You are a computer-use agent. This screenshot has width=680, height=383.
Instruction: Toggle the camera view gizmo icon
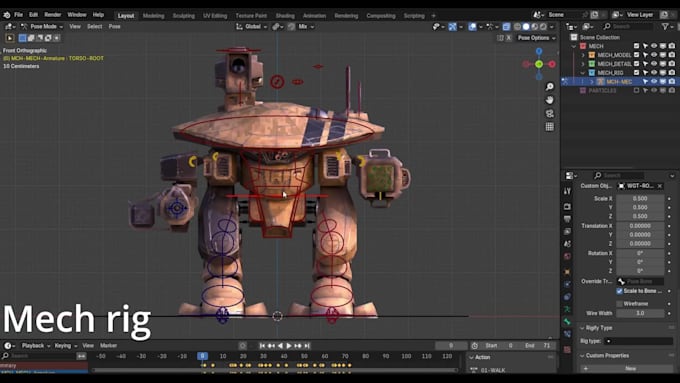549,114
